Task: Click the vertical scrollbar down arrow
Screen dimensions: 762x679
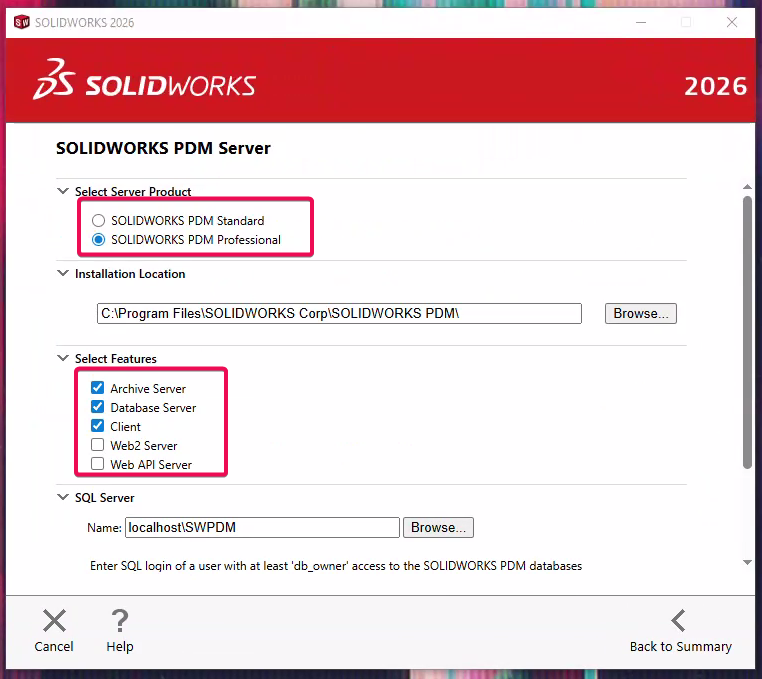Action: coord(747,563)
